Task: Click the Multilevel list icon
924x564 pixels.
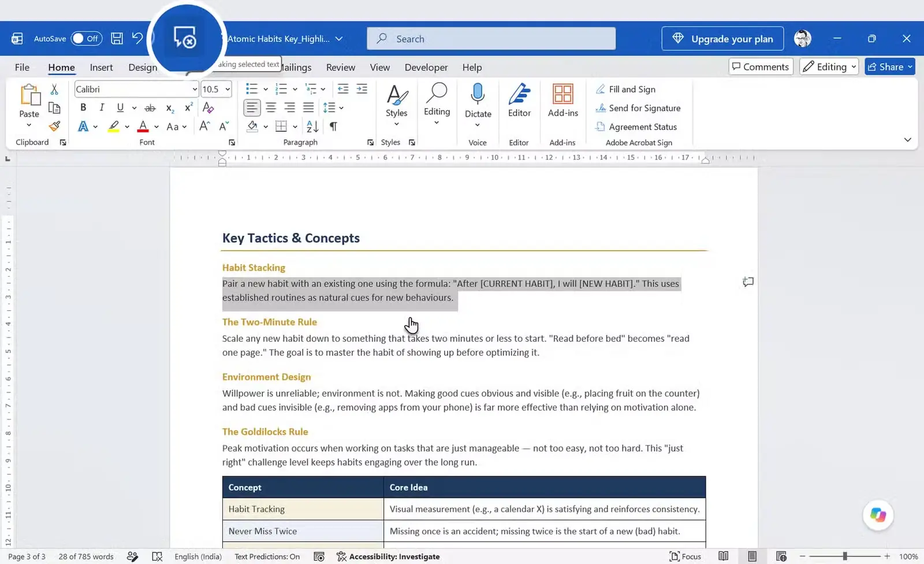Action: point(311,89)
